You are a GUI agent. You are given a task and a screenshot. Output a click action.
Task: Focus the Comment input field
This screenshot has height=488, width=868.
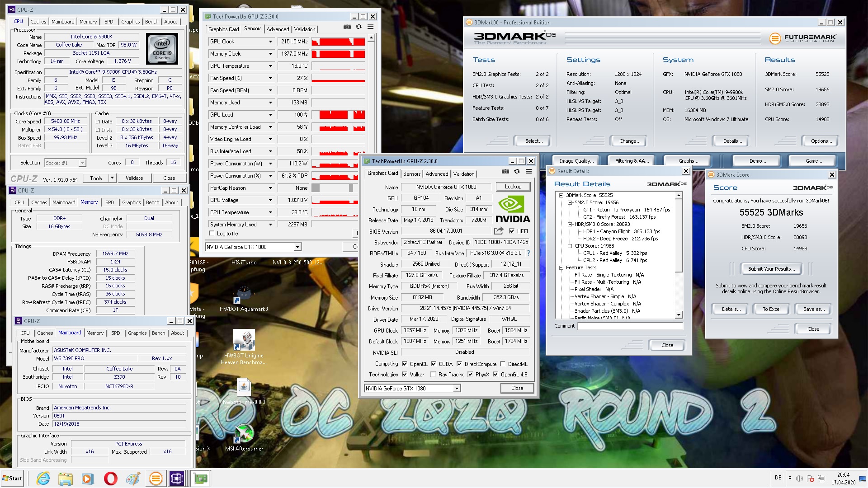click(630, 326)
